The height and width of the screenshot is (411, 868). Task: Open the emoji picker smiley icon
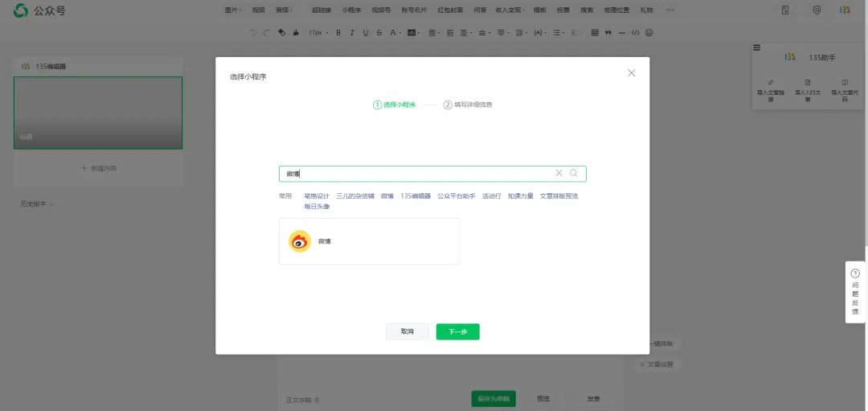tap(649, 33)
